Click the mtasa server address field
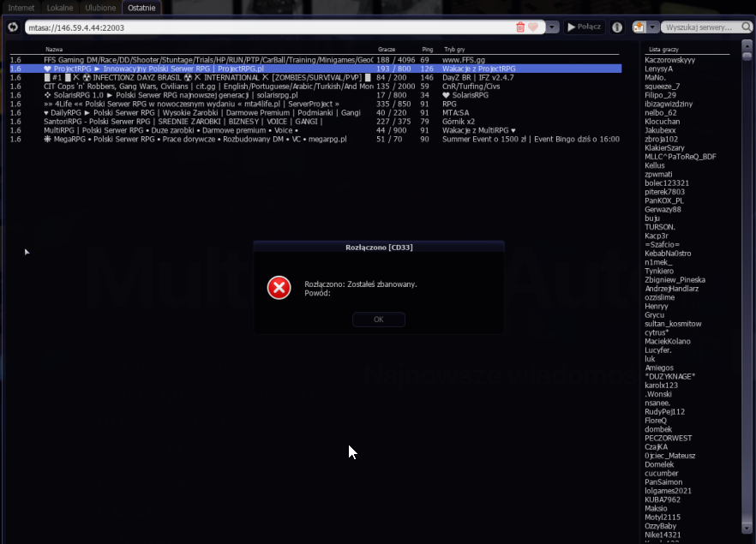756x544 pixels. point(270,27)
